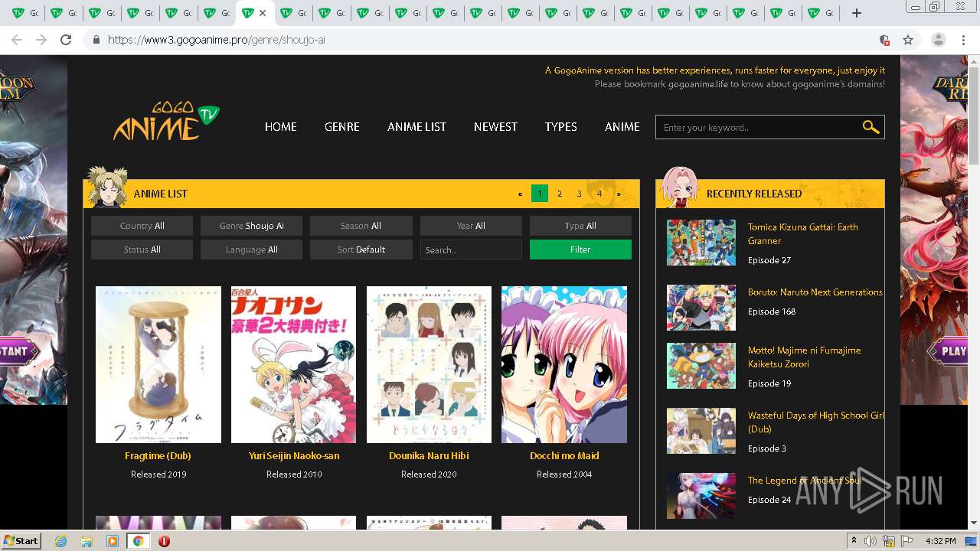The width and height of the screenshot is (980, 551).
Task: Open Boruto: Naruto Next Generations link
Action: 815,292
